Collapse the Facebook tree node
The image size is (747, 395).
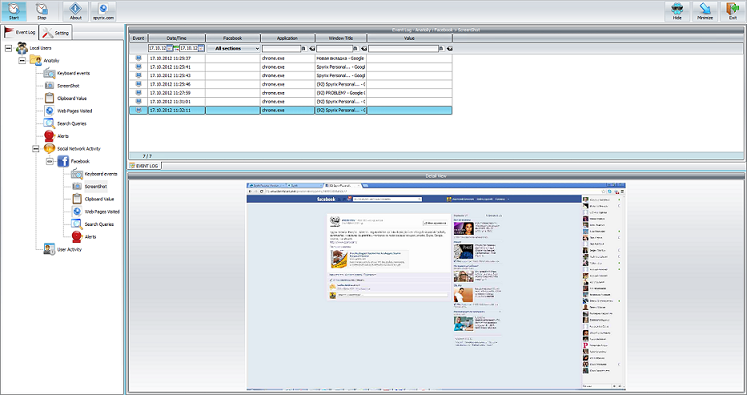(x=50, y=162)
